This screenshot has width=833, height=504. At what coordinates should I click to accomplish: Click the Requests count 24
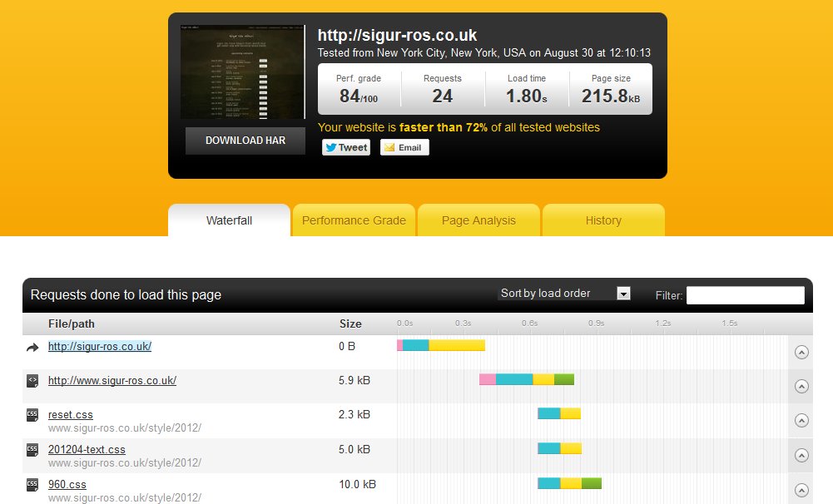[x=442, y=96]
